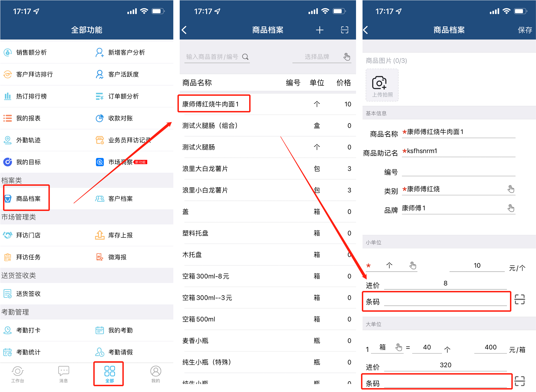Tap the small unit 条码 input field
This screenshot has height=392, width=536.
445,300
